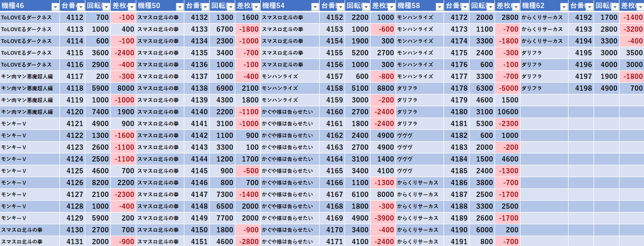Image resolution: width=644 pixels, height=246 pixels.
Task: Click machine number cell 4133
Action: click(197, 29)
